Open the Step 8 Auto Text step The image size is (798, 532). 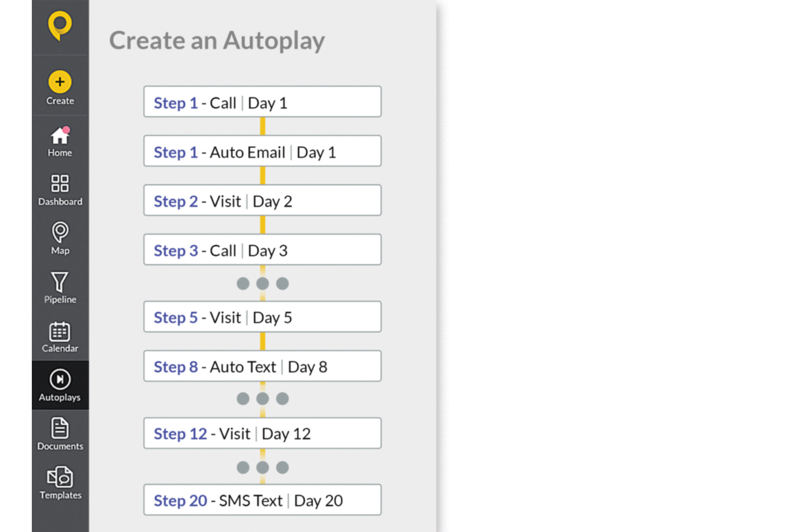click(263, 366)
